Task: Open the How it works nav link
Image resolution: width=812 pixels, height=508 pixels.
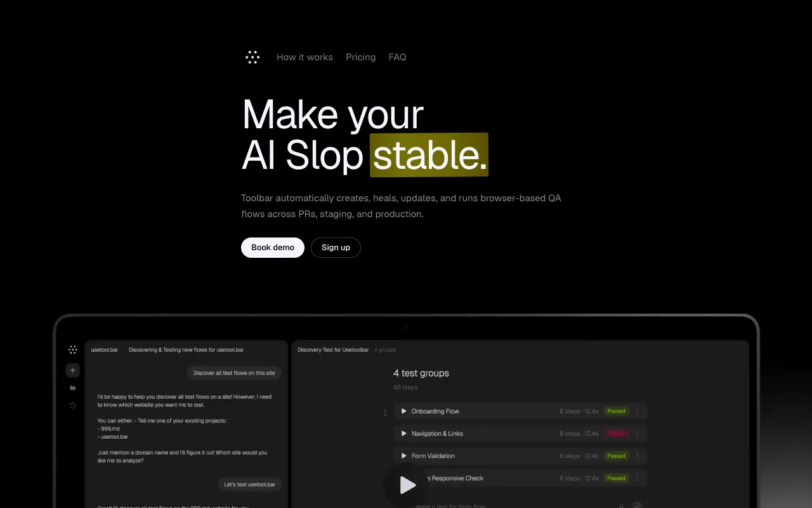Action: [x=304, y=57]
